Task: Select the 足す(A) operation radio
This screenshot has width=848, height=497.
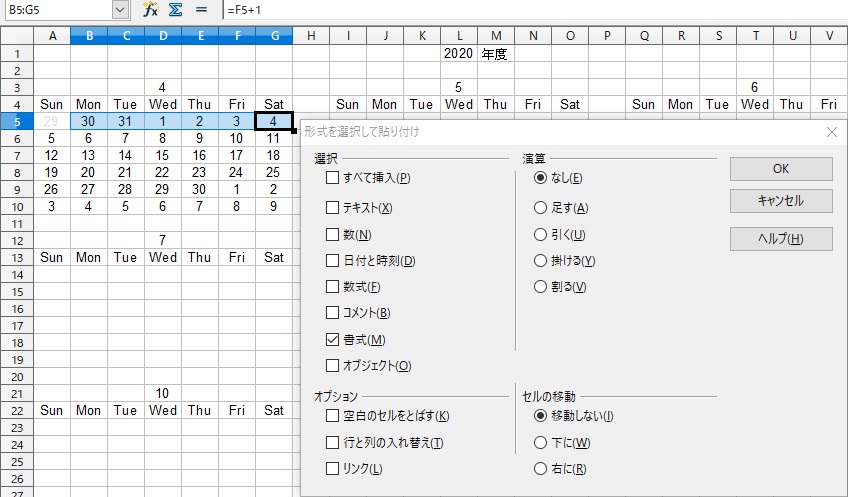Action: tap(540, 207)
